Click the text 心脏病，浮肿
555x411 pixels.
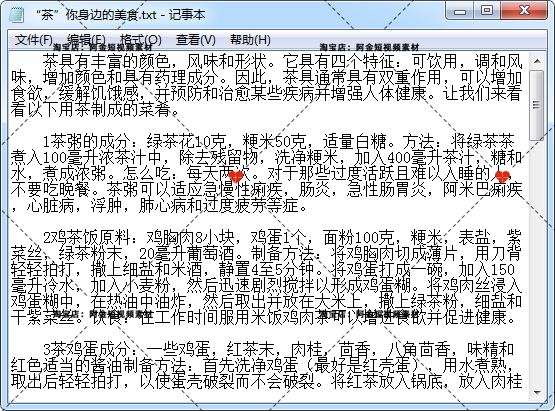(x=74, y=205)
